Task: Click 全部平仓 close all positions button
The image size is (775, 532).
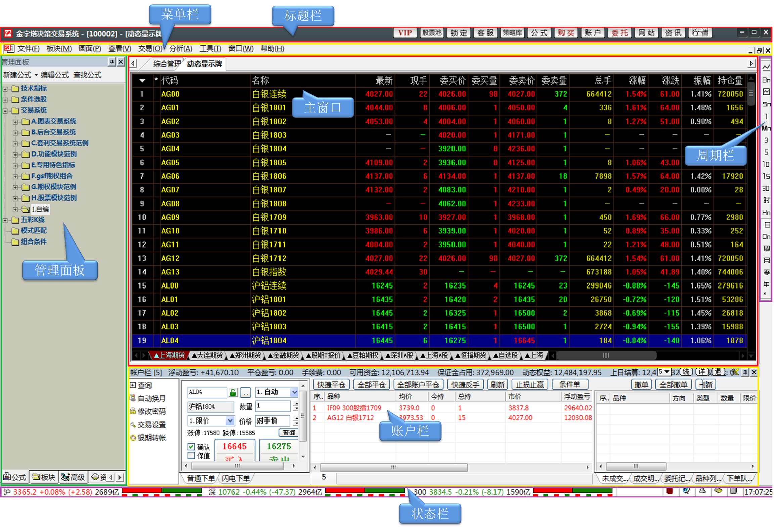Action: (x=371, y=384)
